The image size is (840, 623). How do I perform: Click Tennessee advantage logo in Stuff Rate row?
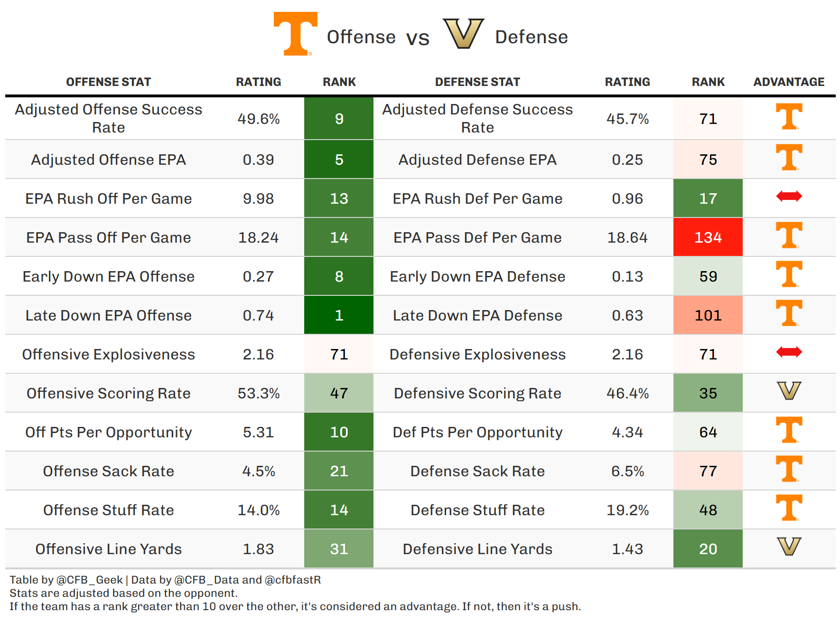789,508
